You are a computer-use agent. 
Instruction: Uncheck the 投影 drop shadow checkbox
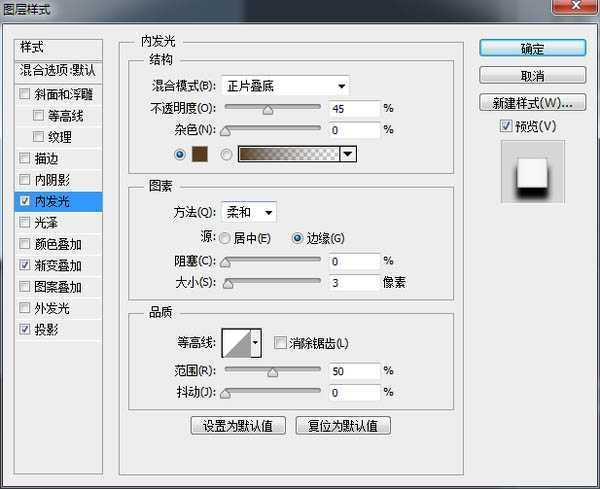point(25,328)
